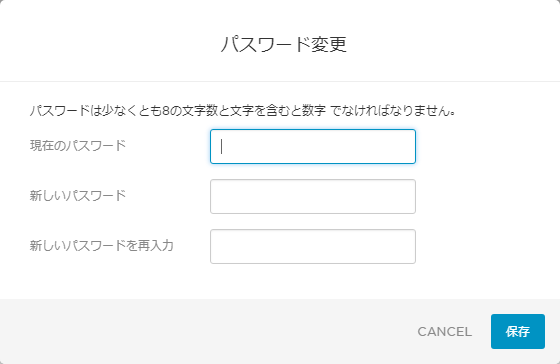
Task: Click the 新しいパスワード label text
Action: click(x=78, y=196)
